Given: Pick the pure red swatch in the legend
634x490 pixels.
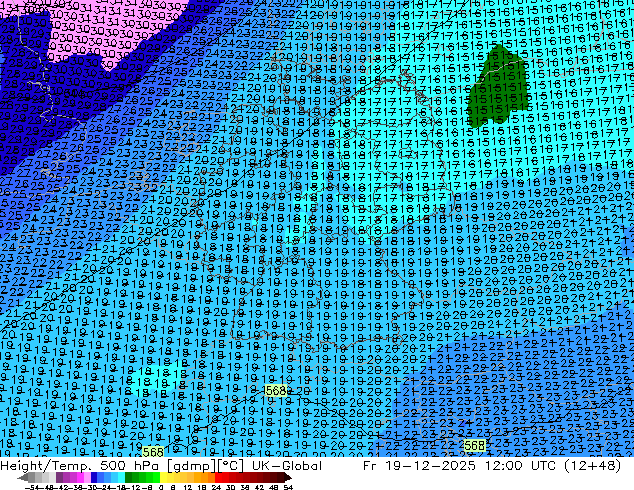Looking at the screenshot, I should [218, 478].
